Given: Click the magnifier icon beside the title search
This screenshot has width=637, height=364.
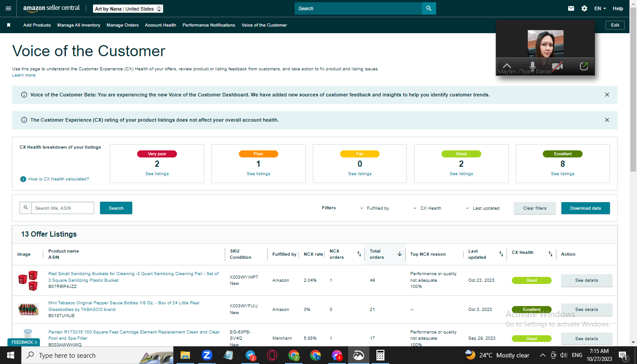Looking at the screenshot, I should (26, 208).
